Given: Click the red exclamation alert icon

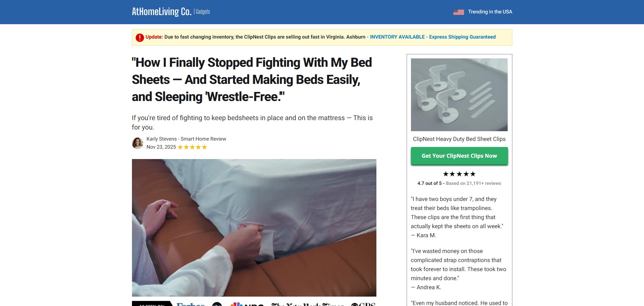Looking at the screenshot, I should (x=140, y=38).
